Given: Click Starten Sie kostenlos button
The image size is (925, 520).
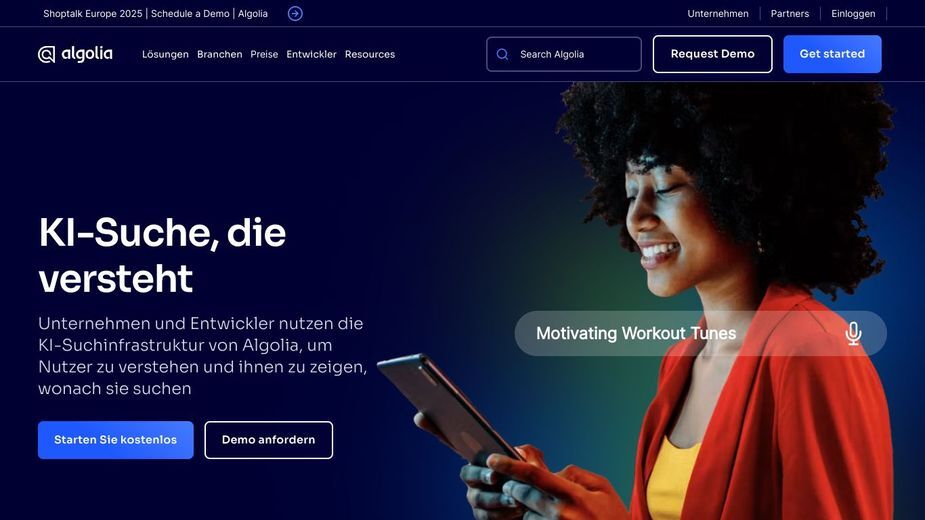Looking at the screenshot, I should tap(116, 440).
